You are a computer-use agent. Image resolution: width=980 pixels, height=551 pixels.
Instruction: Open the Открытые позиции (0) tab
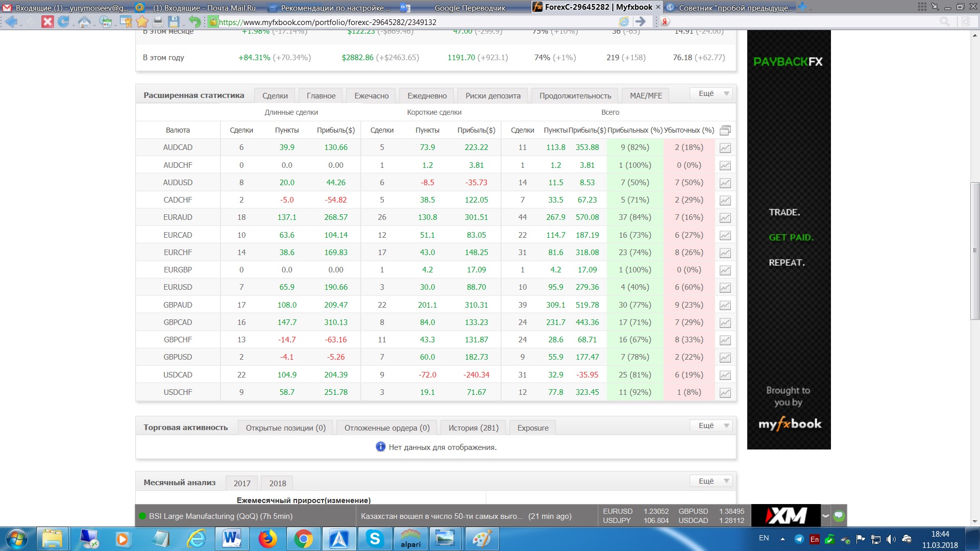point(285,428)
